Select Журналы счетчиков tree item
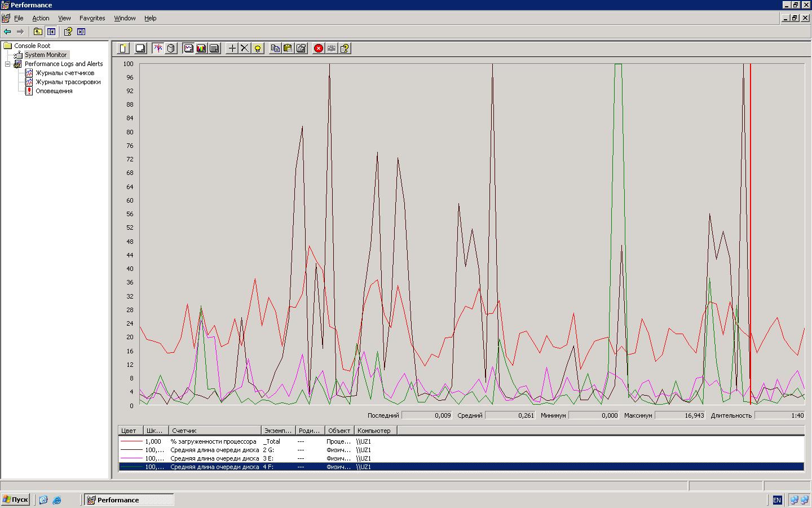812x508 pixels. click(65, 73)
